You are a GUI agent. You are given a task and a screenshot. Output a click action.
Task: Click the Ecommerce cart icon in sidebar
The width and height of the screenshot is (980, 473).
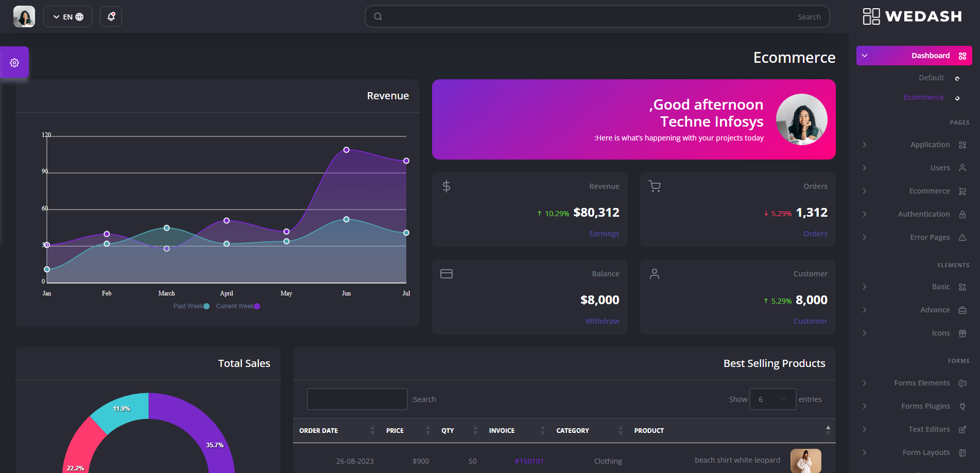962,191
